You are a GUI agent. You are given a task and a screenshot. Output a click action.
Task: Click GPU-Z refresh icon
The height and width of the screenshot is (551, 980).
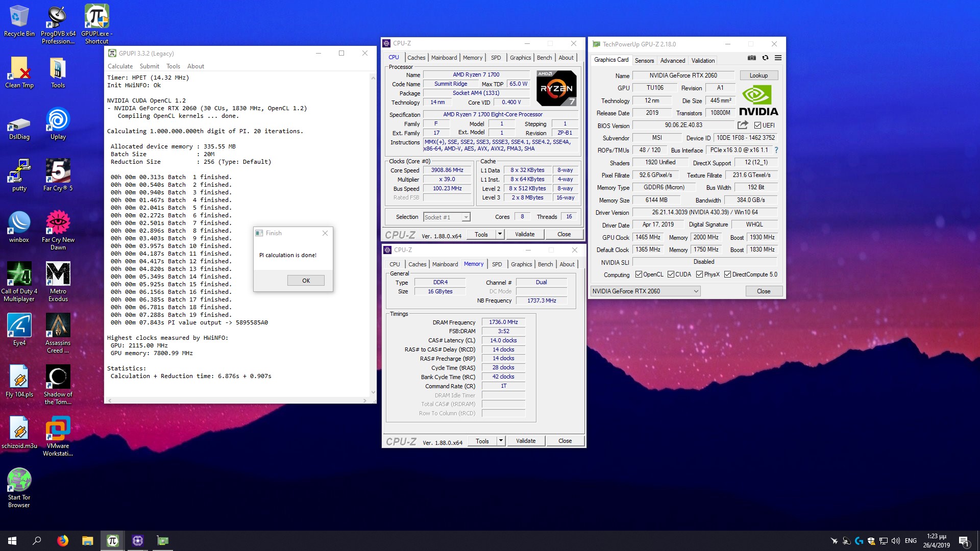point(765,58)
